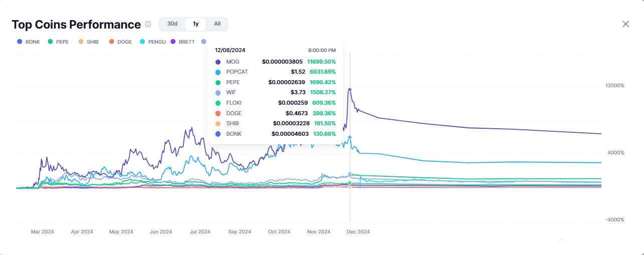Click the BONK 130.66% tooltip row
Screen dimensions: 644x255
pos(275,134)
